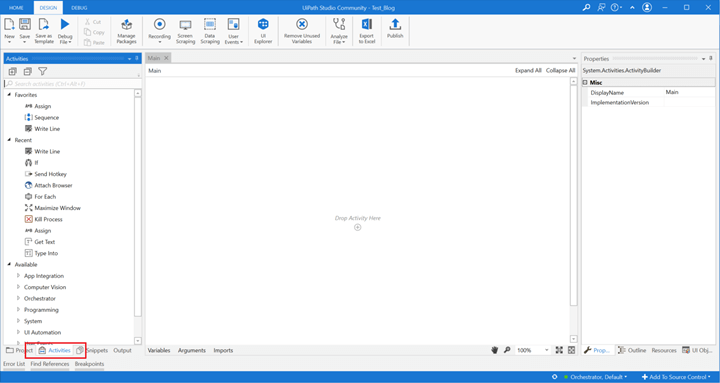Click Collapse All in designer
The image size is (720, 383).
pyautogui.click(x=560, y=70)
